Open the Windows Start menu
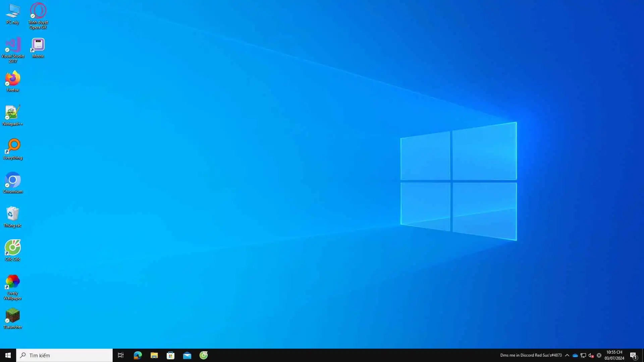The height and width of the screenshot is (362, 644). 8,355
